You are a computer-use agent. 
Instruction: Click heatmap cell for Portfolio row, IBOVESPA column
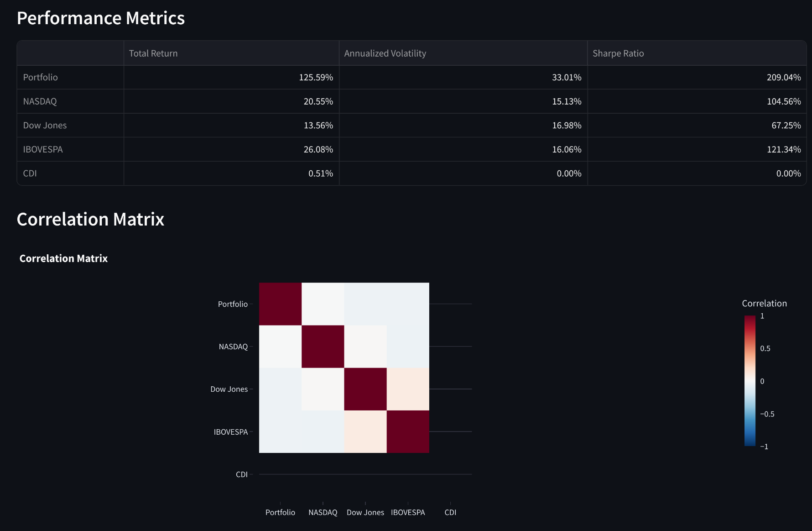408,304
